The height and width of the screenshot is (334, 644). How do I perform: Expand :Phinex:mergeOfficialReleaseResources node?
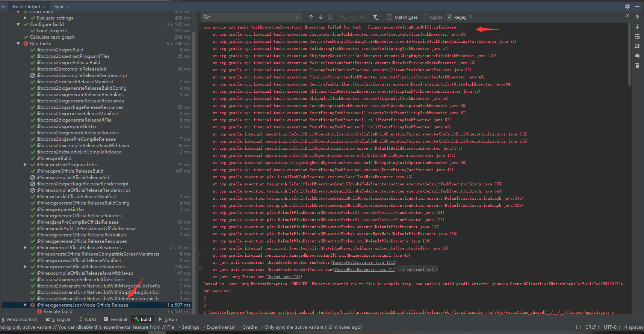tap(25, 248)
